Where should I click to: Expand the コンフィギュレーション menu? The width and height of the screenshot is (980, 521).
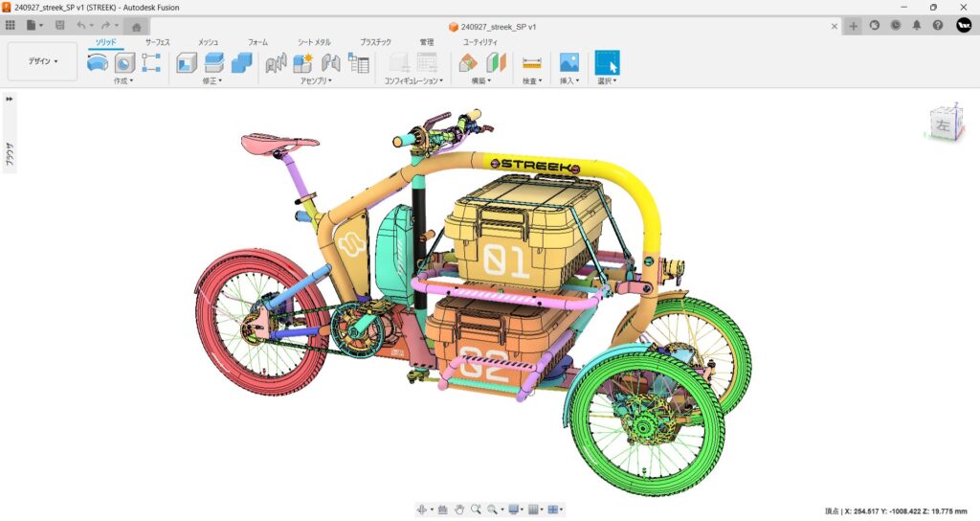pos(413,80)
